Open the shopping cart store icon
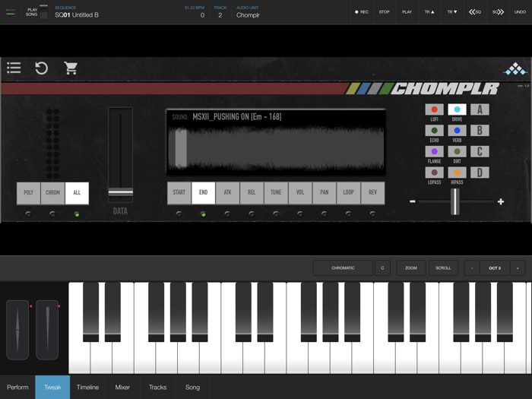Viewport: 532px width, 399px height. coord(71,68)
